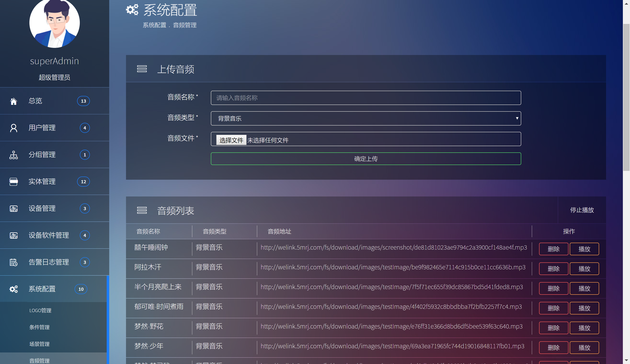Click the card icon beside 实体管理
Viewport: 630px width, 364px height.
[x=13, y=182]
